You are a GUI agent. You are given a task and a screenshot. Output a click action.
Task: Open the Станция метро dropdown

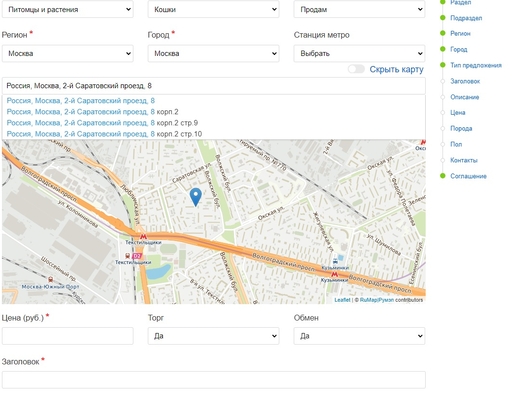359,53
